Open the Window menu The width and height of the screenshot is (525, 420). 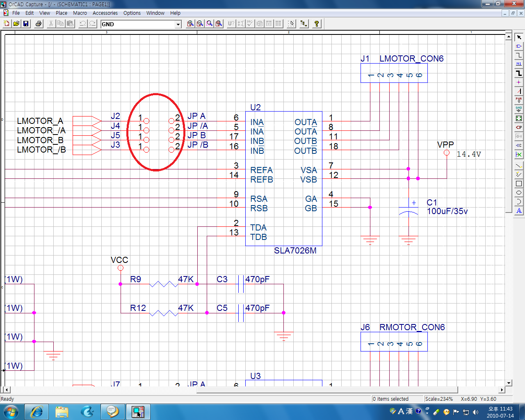coord(155,13)
